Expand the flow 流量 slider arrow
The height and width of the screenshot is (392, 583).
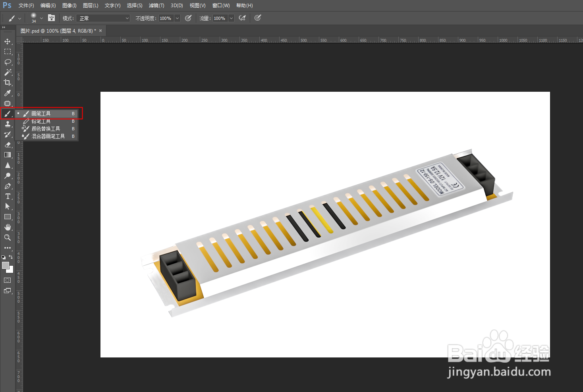click(x=231, y=18)
